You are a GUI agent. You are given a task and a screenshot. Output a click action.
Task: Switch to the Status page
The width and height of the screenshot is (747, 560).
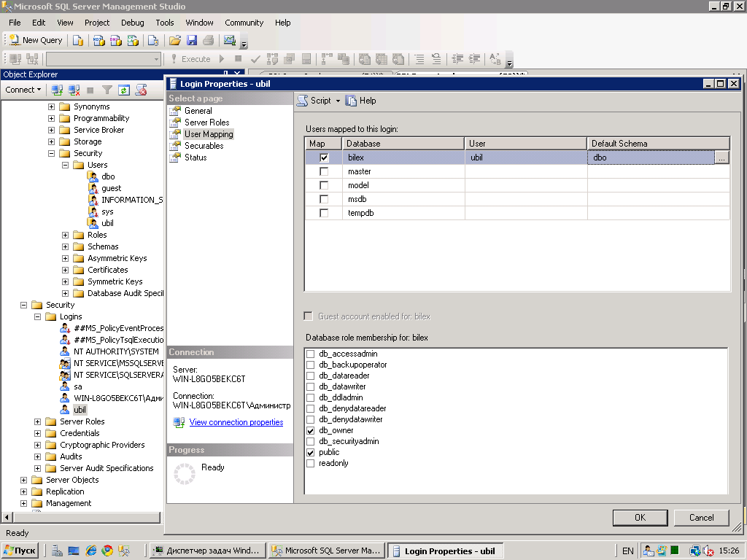click(196, 157)
